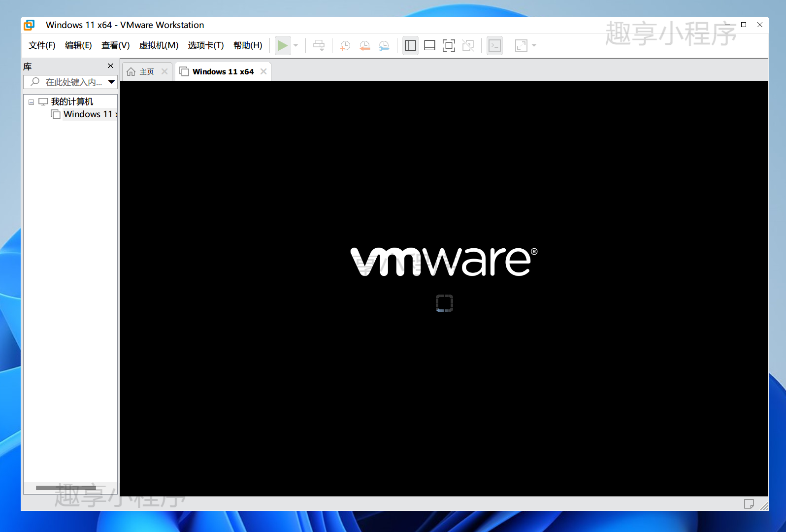
Task: Close the 库 library panel
Action: [111, 66]
